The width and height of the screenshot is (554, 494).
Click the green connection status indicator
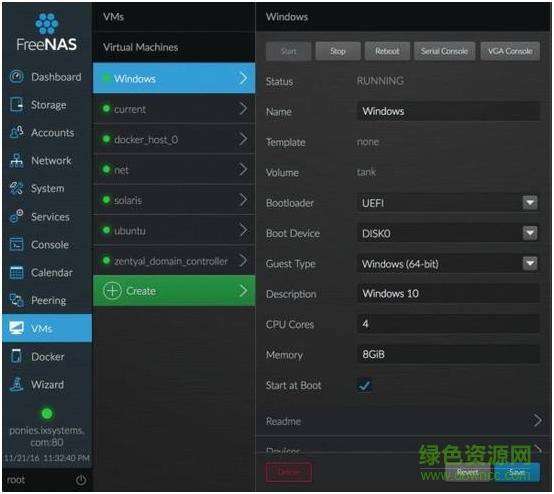[x=47, y=413]
